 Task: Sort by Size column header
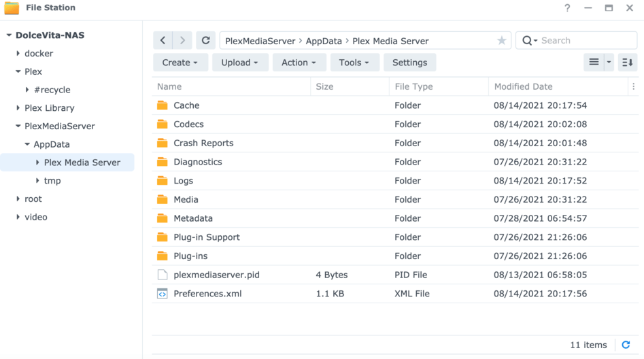tap(350, 86)
